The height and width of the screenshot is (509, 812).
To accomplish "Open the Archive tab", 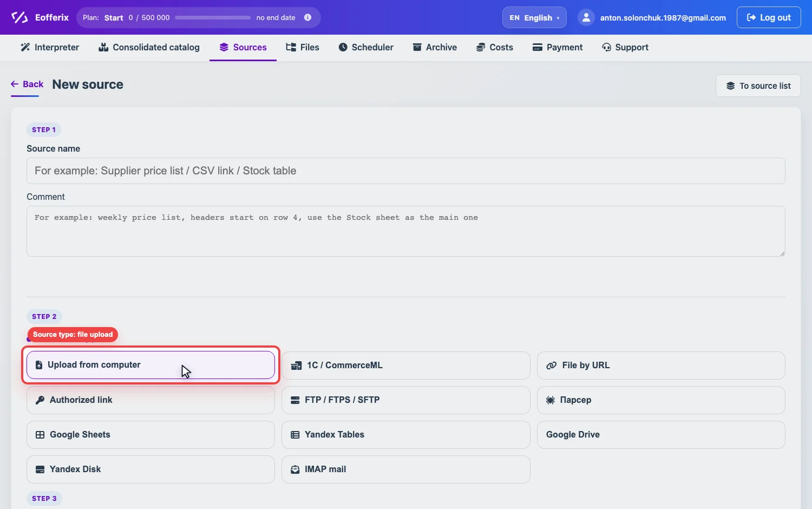I will 435,48.
